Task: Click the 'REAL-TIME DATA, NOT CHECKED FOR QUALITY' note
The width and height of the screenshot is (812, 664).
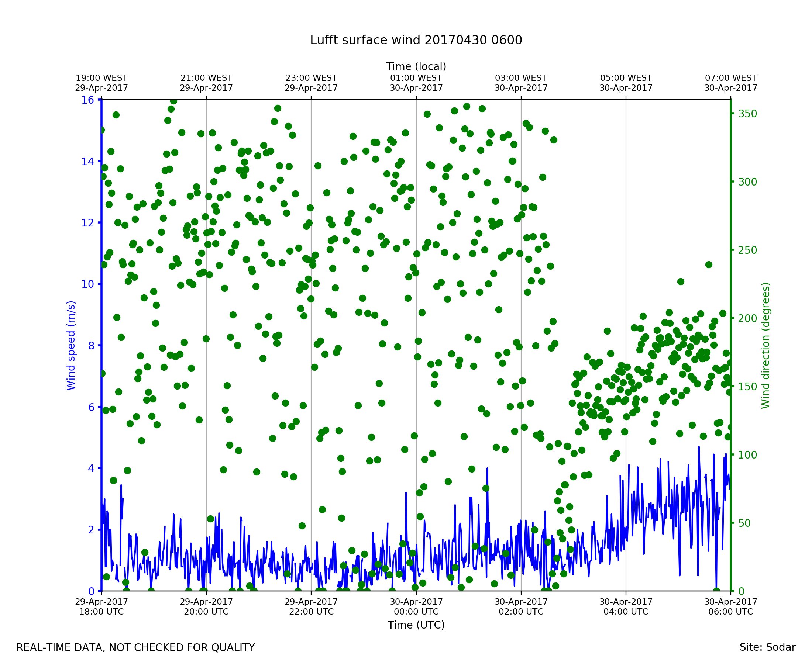Action: click(135, 647)
